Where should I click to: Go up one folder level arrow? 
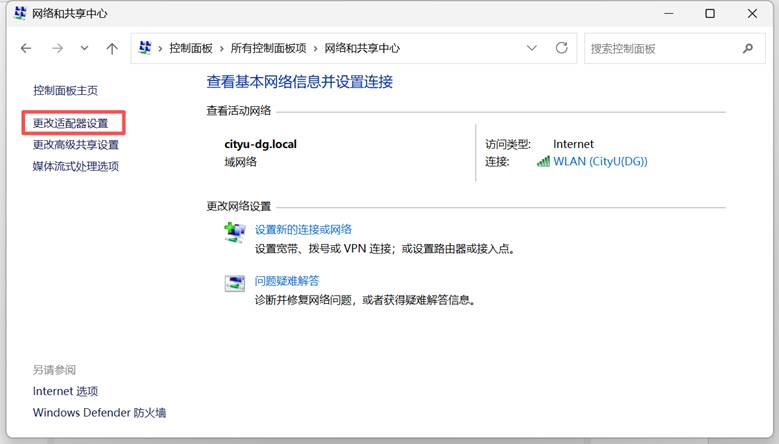pyautogui.click(x=112, y=48)
